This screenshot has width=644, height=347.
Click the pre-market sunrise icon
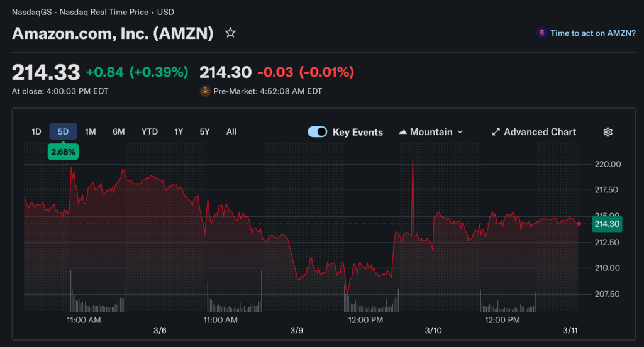tap(205, 91)
